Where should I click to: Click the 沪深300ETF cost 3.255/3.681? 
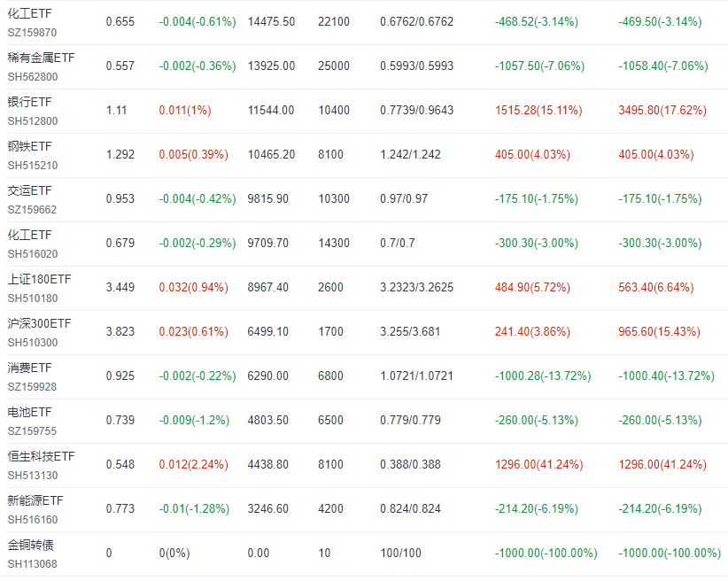(x=410, y=332)
